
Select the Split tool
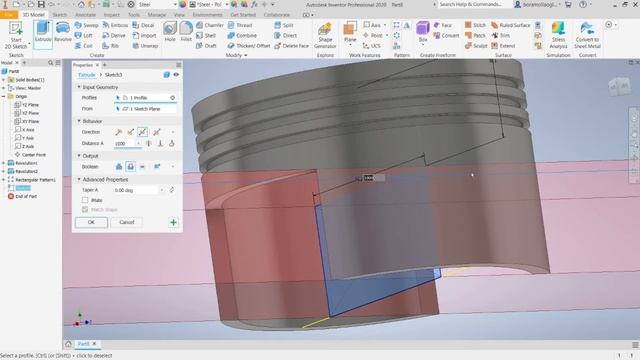coord(284,25)
